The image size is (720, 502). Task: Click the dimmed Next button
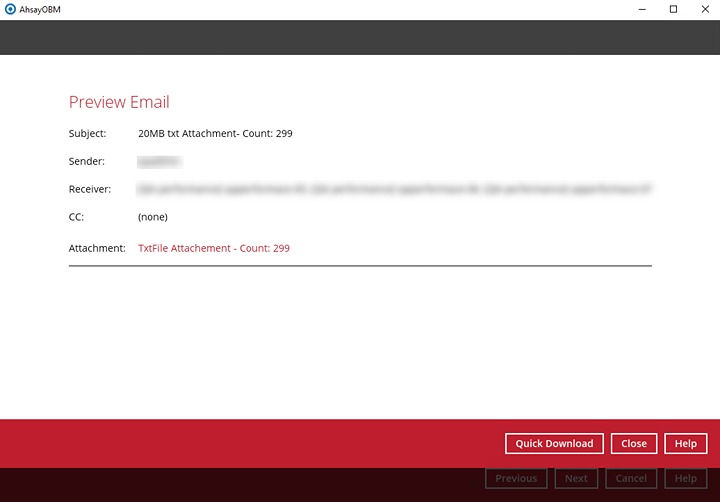[x=576, y=479]
